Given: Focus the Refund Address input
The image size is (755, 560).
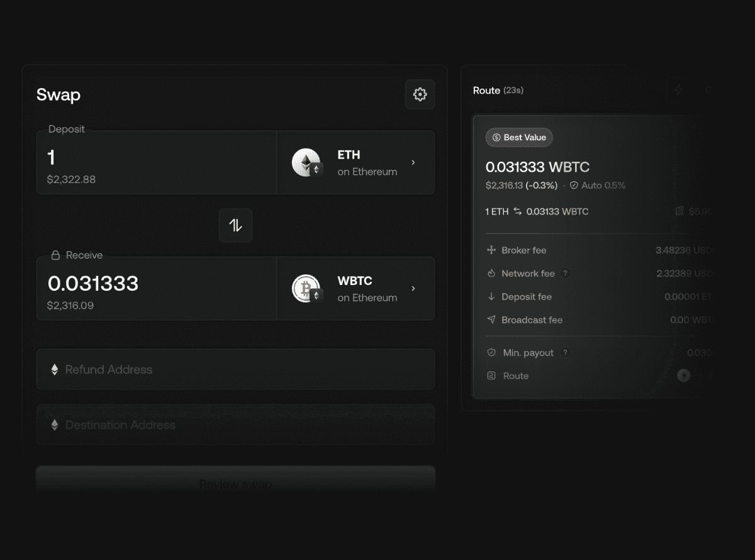Looking at the screenshot, I should 235,369.
